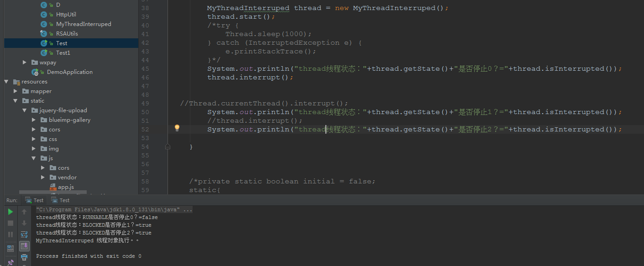The height and width of the screenshot is (266, 644).
Task: Click the fold arrow at line 54
Action: click(x=168, y=146)
